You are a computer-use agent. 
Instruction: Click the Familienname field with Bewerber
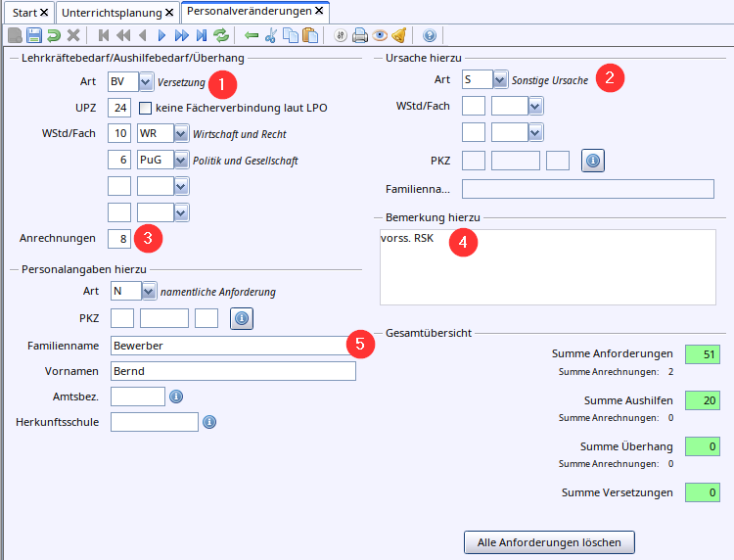[233, 346]
